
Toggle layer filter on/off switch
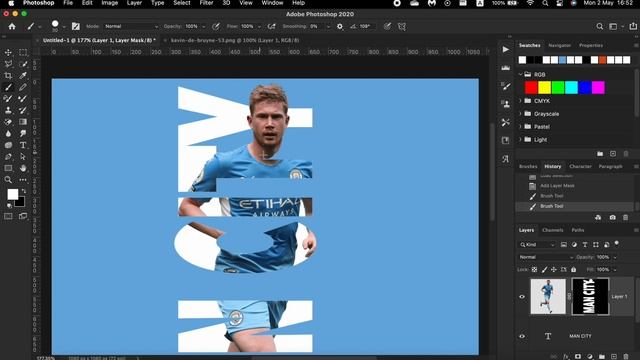(617, 244)
